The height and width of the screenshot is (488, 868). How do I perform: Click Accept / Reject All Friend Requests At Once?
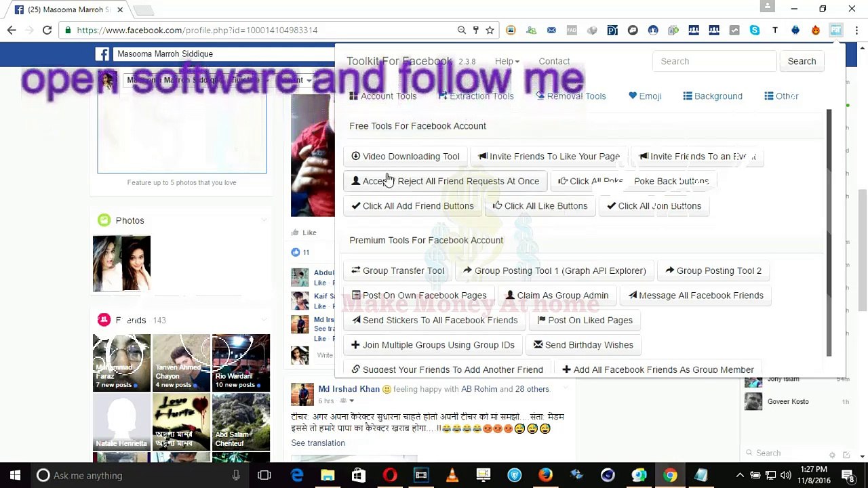tap(446, 181)
